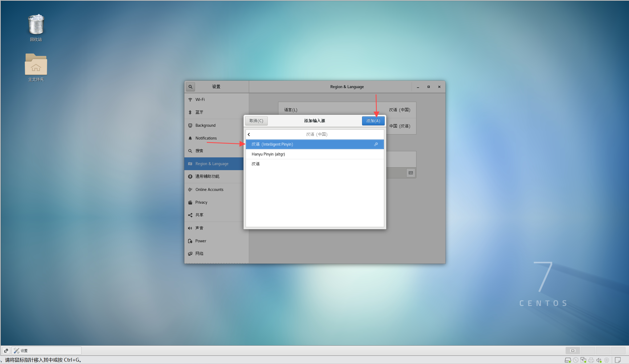Click the 设置 taskbar window button
The height and width of the screenshot is (364, 629).
[47, 351]
